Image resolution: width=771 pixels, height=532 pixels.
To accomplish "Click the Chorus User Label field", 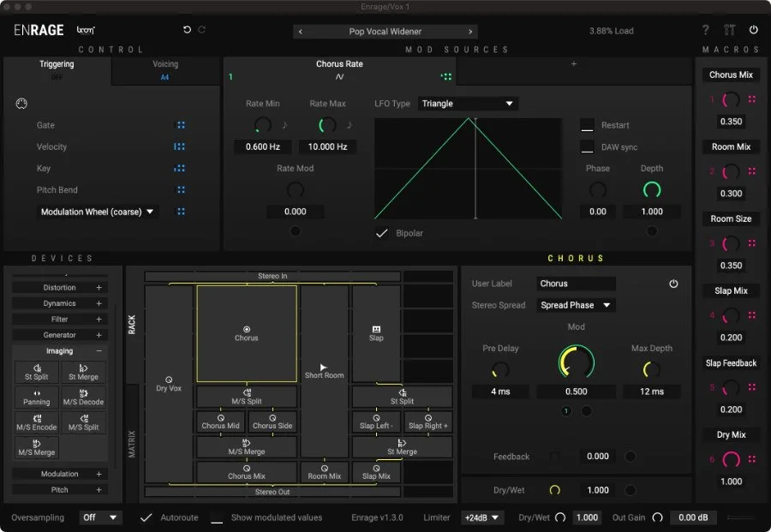I will [x=576, y=284].
